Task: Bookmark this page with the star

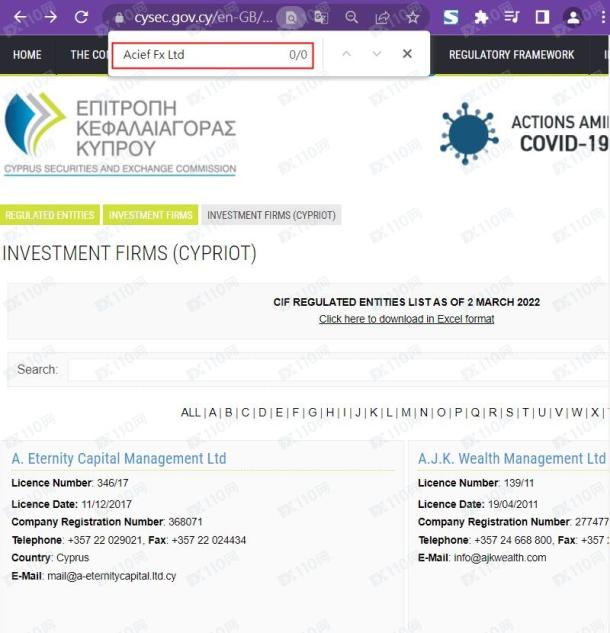Action: (413, 17)
